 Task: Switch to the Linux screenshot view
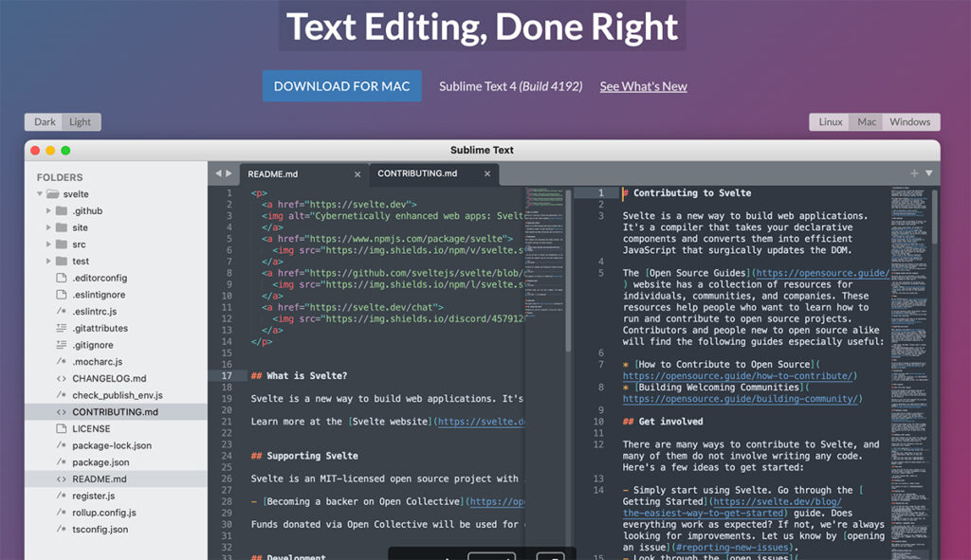(x=829, y=121)
